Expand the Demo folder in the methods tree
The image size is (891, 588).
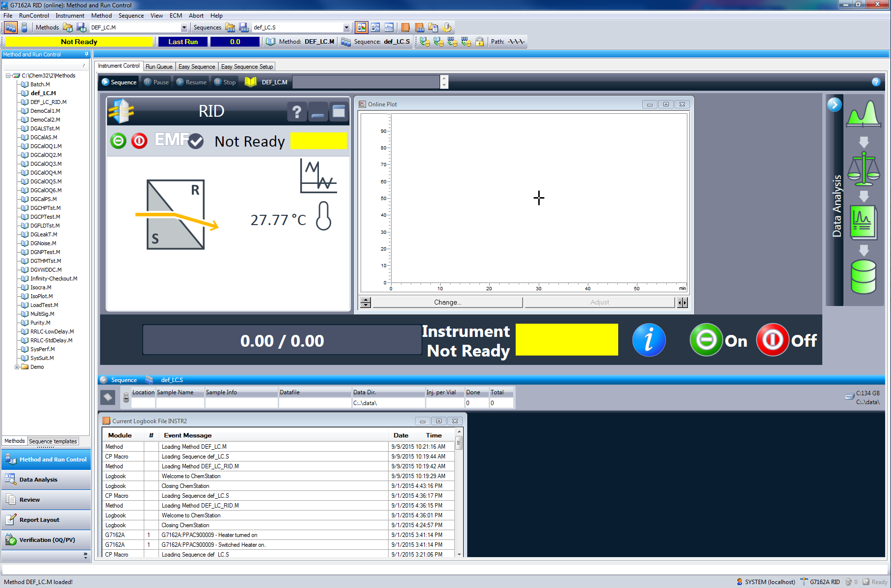(x=17, y=367)
